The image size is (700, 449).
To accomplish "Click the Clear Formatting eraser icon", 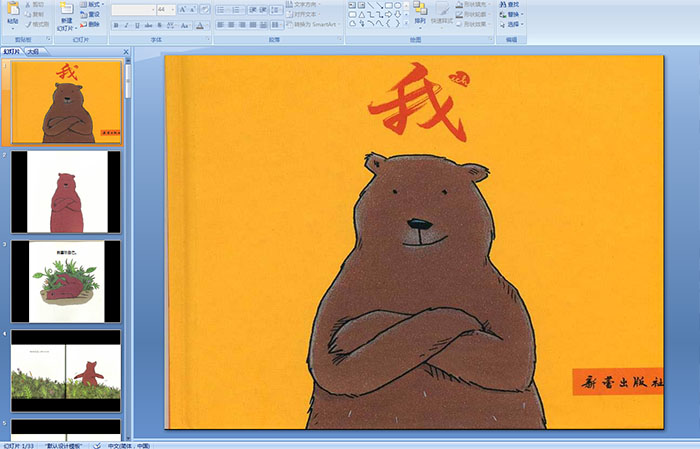I will 205,9.
